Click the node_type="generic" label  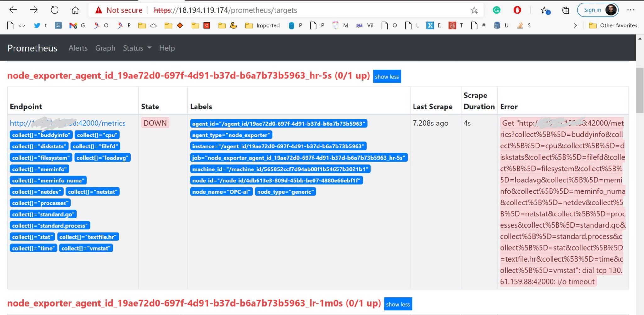click(x=286, y=192)
